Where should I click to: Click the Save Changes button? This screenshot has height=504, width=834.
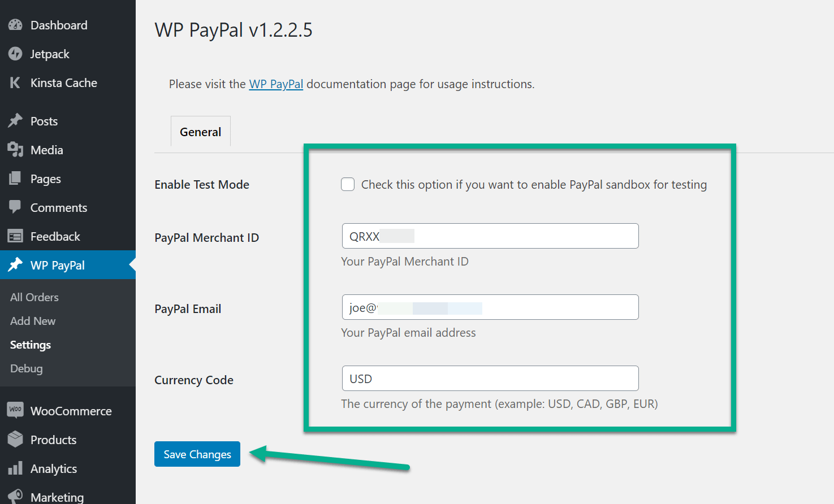[x=197, y=454]
